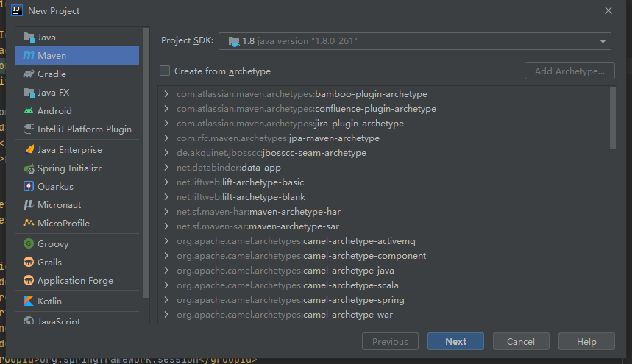Expand camel-archetype-activemq node
The image size is (632, 364).
(x=166, y=240)
